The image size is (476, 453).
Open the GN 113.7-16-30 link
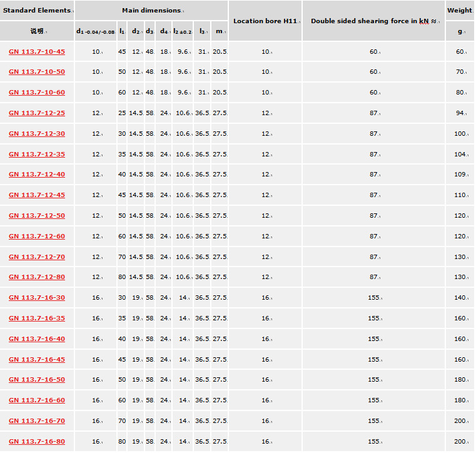point(36,298)
